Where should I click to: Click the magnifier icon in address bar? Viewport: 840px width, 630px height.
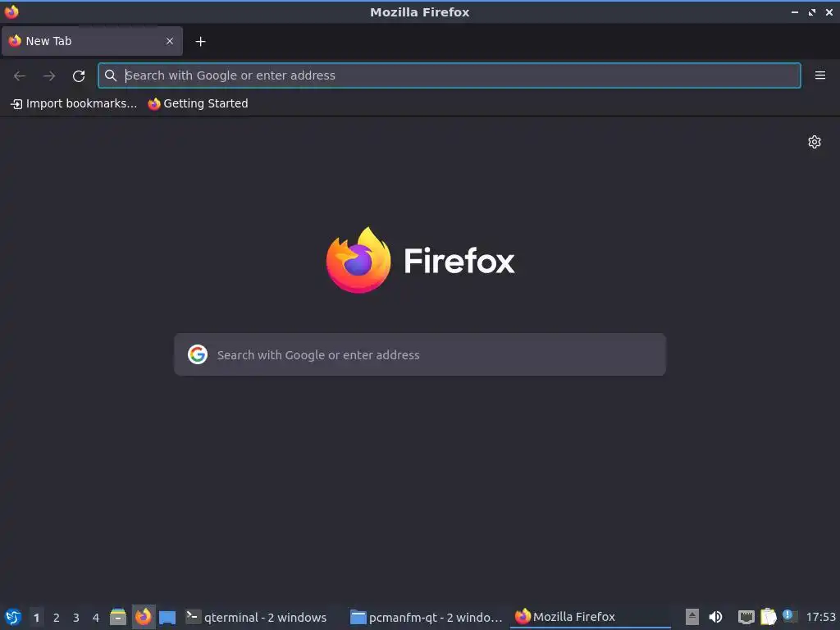pyautogui.click(x=111, y=75)
